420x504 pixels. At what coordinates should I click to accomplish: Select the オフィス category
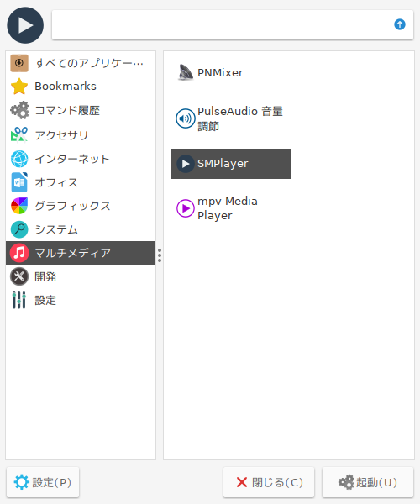coord(81,182)
